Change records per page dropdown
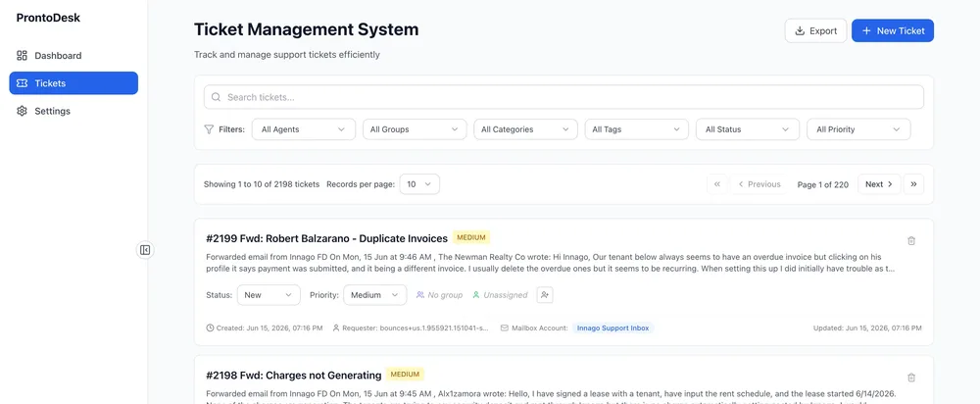 [x=419, y=184]
